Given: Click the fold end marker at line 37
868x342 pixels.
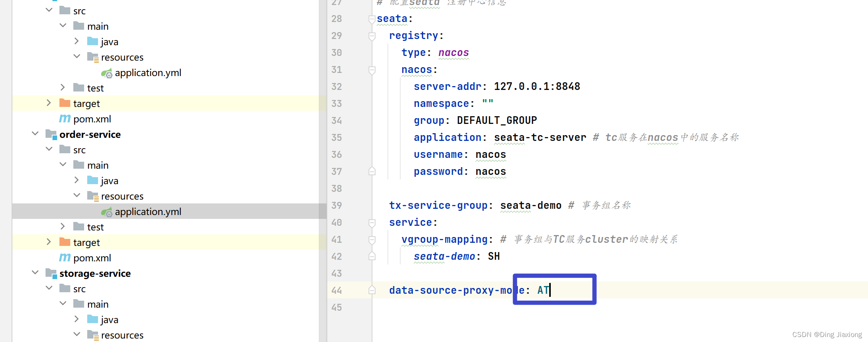Looking at the screenshot, I should tap(372, 171).
